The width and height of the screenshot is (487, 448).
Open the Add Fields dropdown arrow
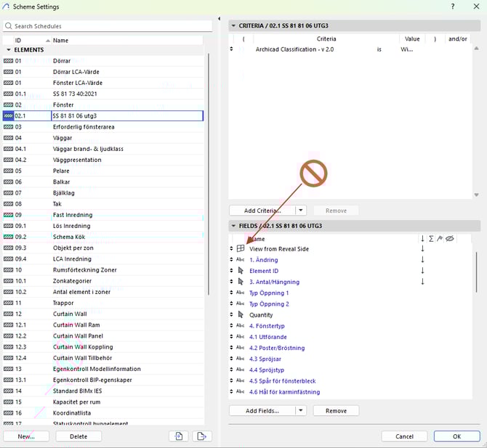(x=301, y=410)
